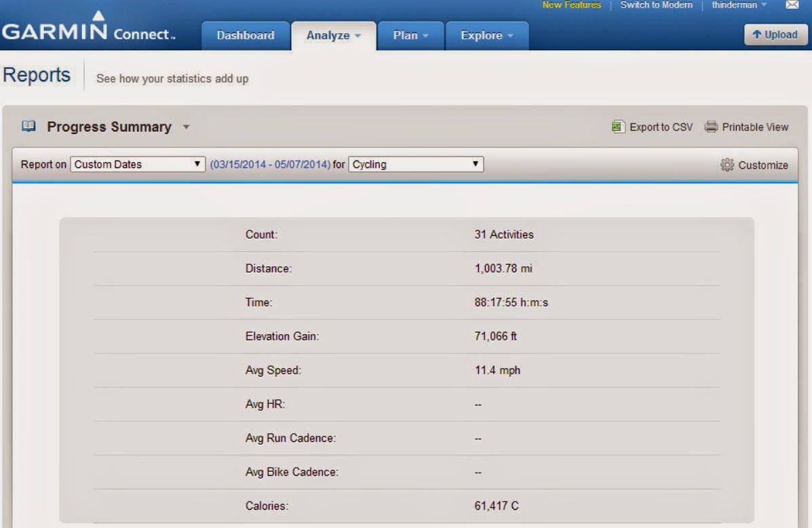This screenshot has width=812, height=528.
Task: Click the '61,417 C' calories value
Action: point(496,506)
